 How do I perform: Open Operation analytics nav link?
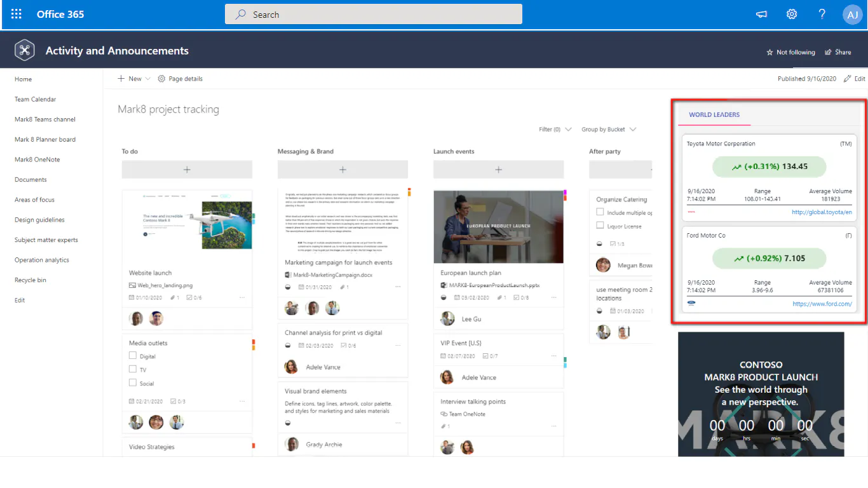click(41, 260)
